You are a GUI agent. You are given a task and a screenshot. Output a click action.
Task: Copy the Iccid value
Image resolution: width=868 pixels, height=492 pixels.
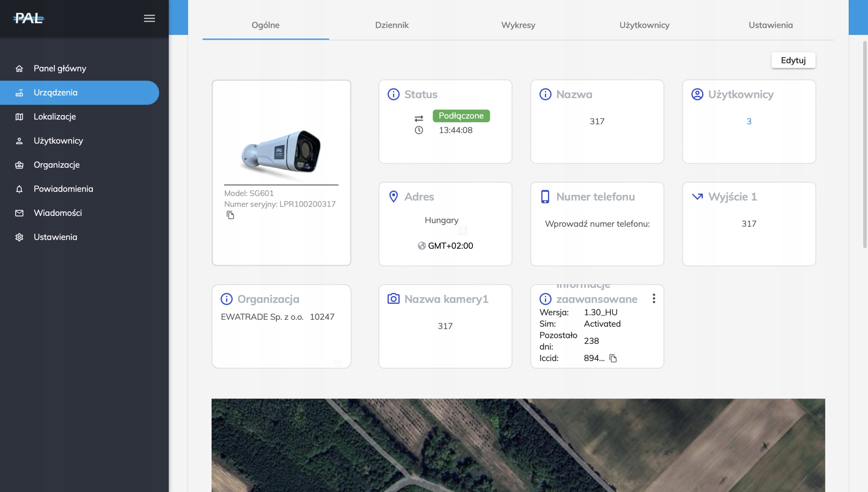coord(613,358)
